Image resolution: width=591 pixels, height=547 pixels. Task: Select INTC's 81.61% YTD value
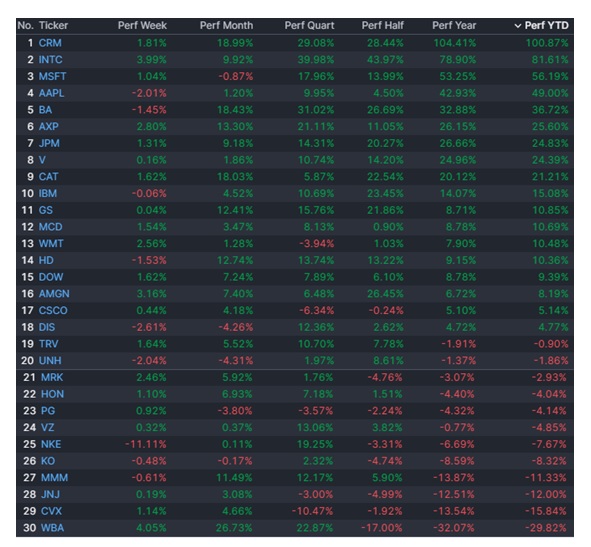(x=550, y=60)
